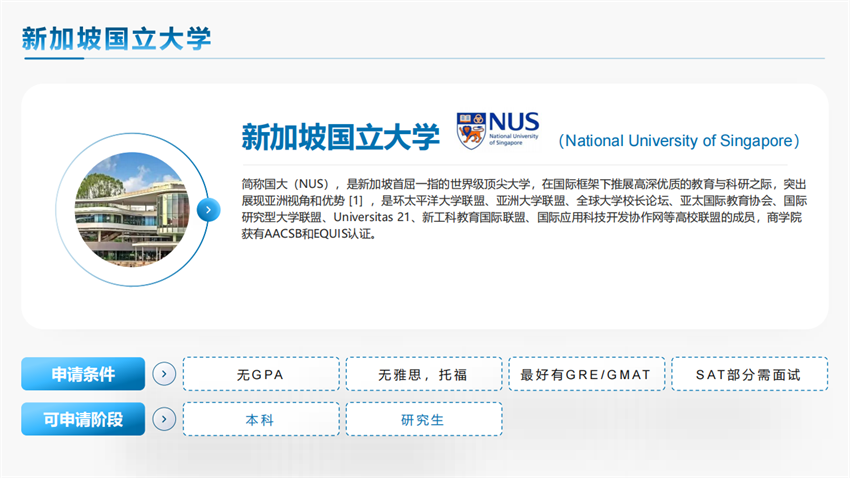Image resolution: width=850 pixels, height=478 pixels.
Task: Open the circular campus photo thumbnail
Action: coord(131,210)
